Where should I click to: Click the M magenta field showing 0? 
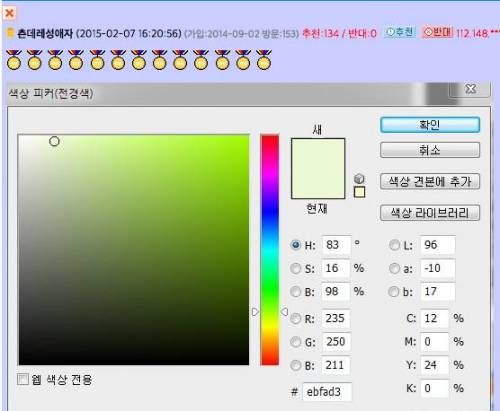tap(434, 342)
